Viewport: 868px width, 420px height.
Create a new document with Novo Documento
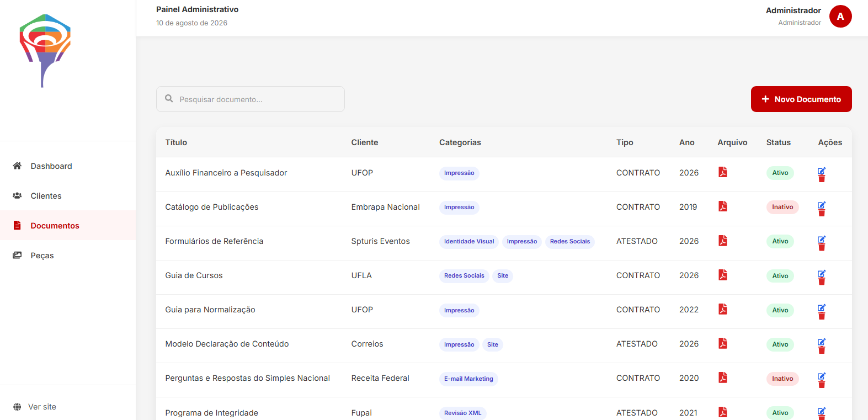(x=801, y=99)
